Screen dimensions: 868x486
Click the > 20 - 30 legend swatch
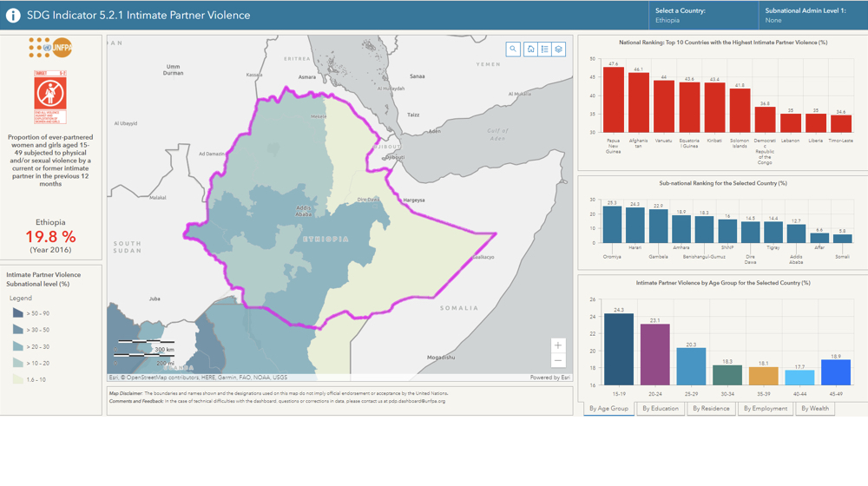(17, 346)
